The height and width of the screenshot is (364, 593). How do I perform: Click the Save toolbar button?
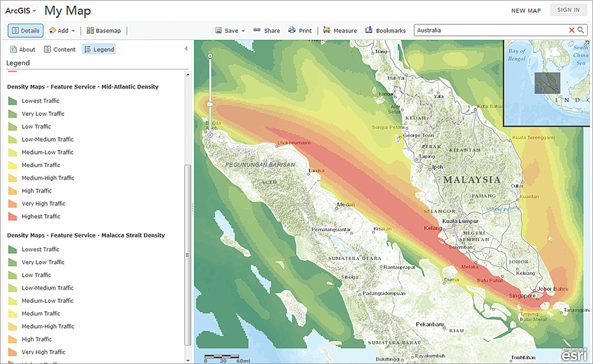point(227,31)
